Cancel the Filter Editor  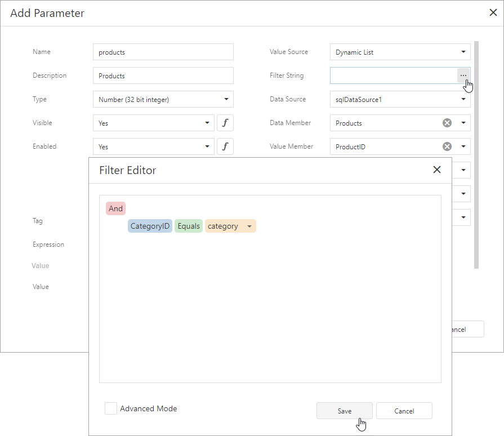(404, 411)
